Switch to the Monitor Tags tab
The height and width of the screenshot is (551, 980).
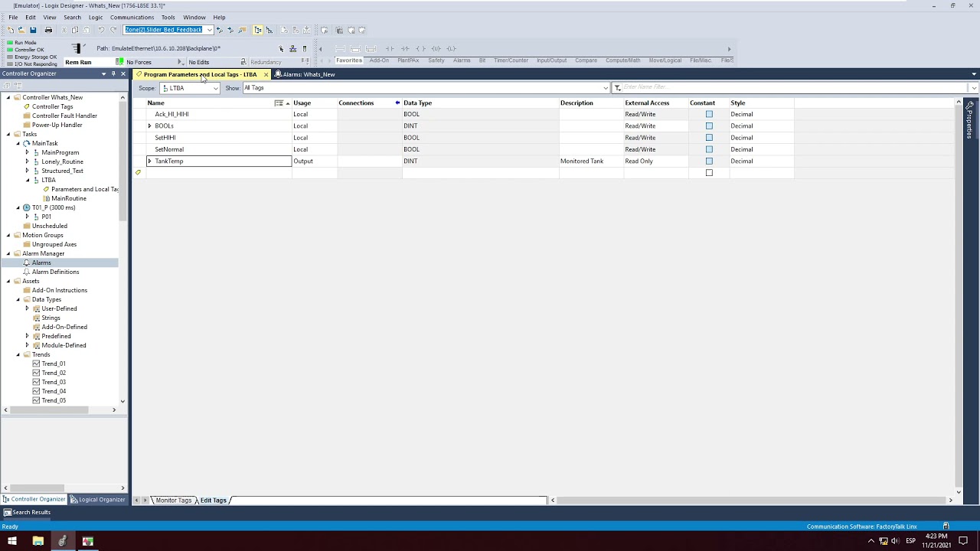point(173,500)
